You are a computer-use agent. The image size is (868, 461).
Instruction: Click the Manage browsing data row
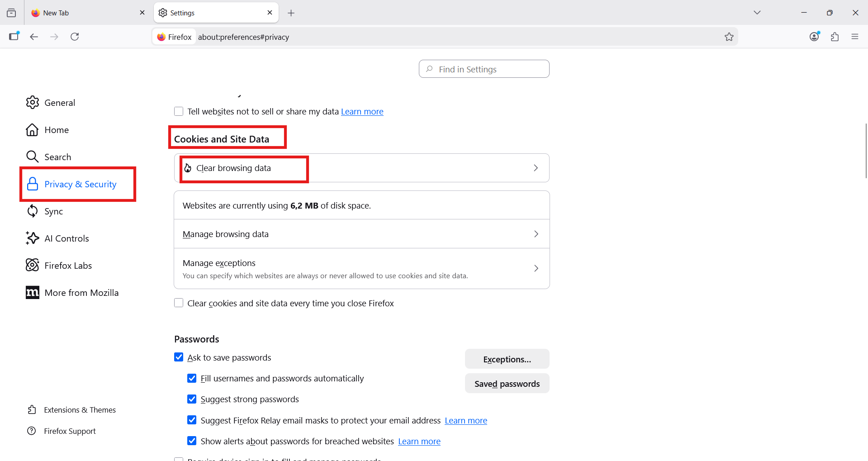(x=361, y=234)
